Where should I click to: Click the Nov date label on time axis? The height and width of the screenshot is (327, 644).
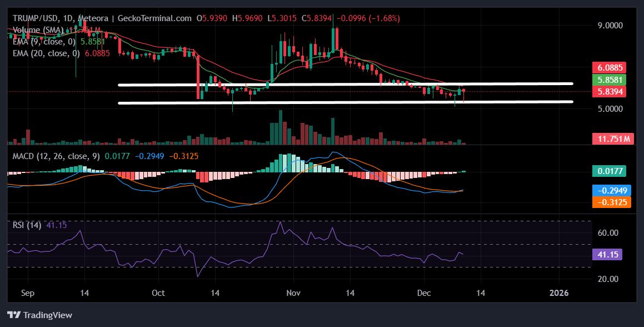pyautogui.click(x=293, y=293)
